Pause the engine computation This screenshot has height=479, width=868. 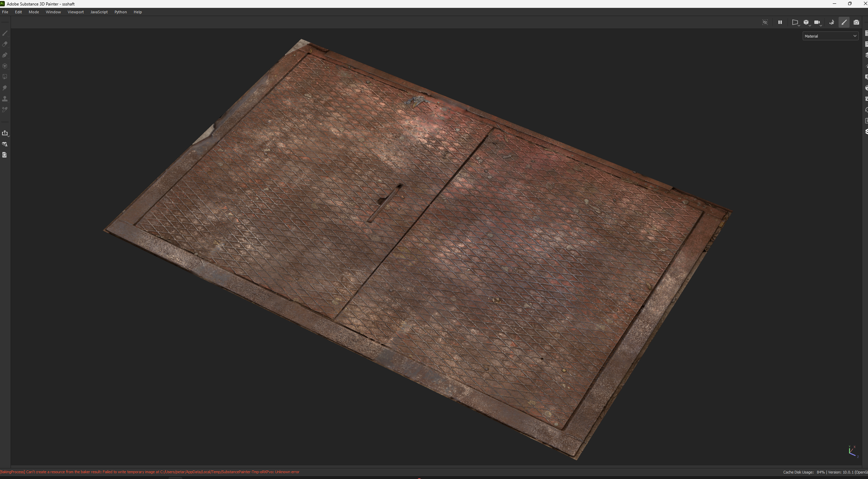coord(780,22)
